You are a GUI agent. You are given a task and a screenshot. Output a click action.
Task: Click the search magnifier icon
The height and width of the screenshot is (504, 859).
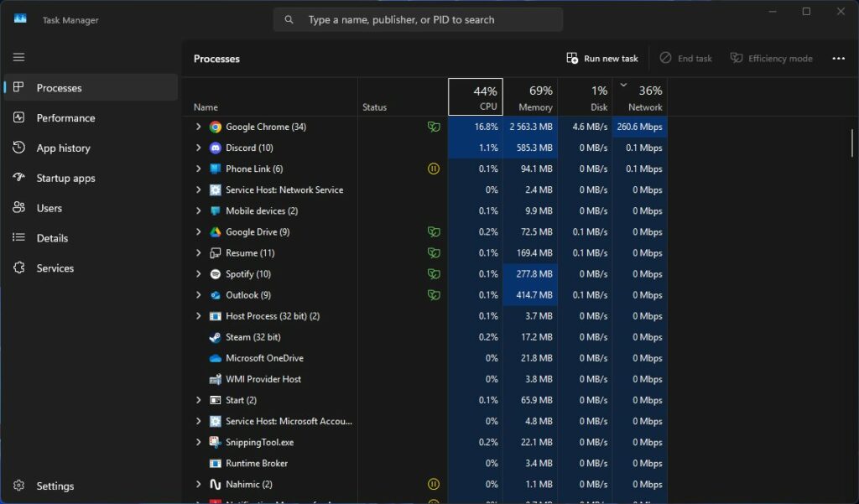[x=289, y=20]
